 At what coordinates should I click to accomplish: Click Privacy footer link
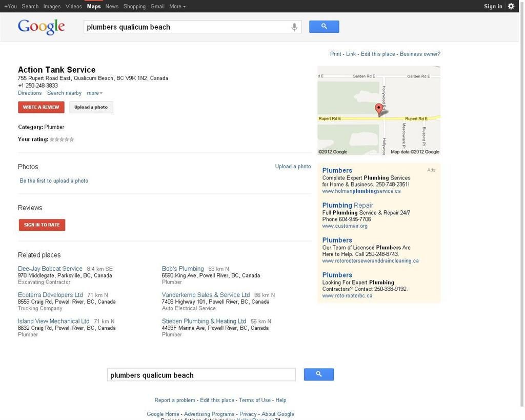[248, 414]
